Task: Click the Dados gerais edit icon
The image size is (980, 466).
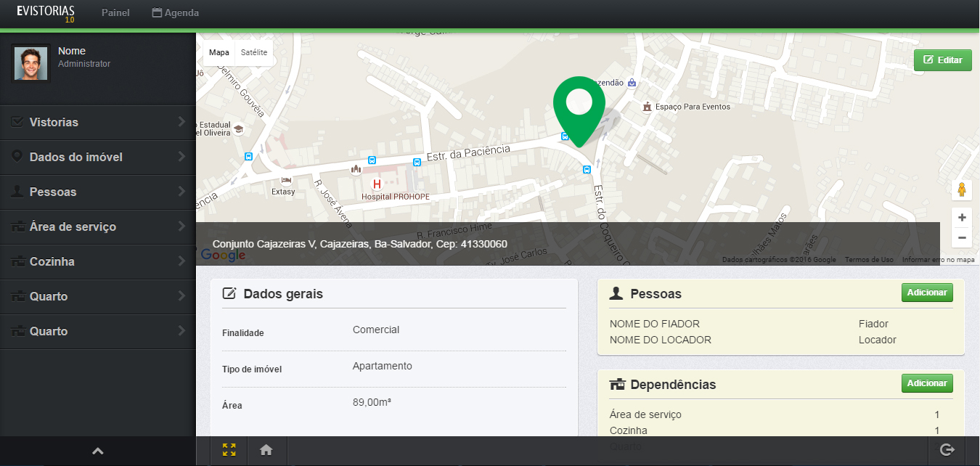Action: [229, 294]
